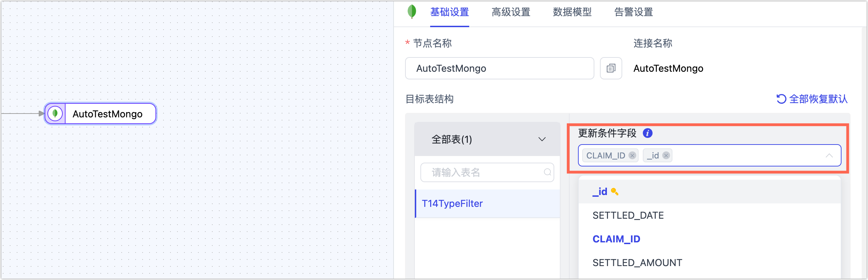868x280 pixels.
Task: Click the reset icon next to 全部恢复默认
Action: point(781,99)
